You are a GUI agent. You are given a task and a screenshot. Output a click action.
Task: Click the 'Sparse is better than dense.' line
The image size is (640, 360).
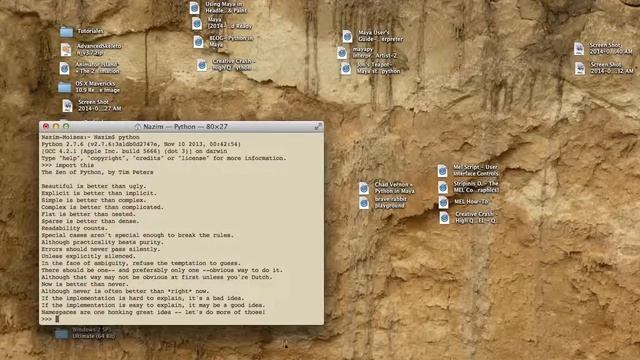[x=90, y=221]
